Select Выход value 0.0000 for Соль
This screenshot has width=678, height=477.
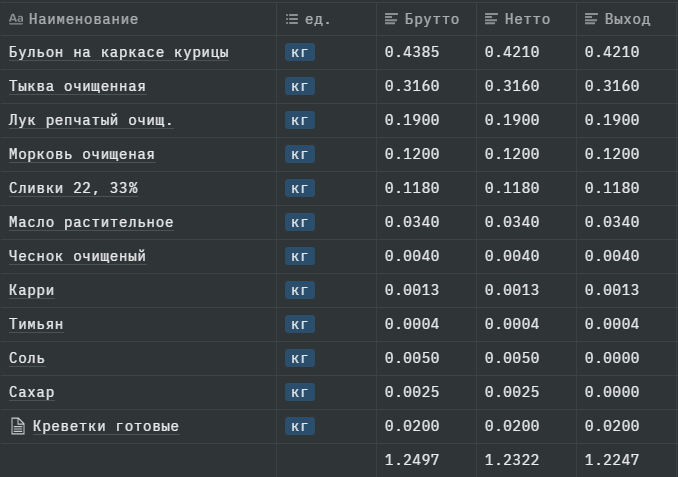click(x=612, y=358)
